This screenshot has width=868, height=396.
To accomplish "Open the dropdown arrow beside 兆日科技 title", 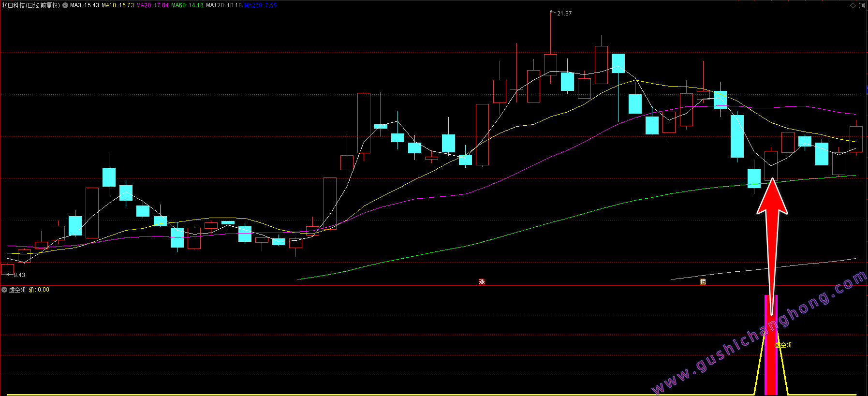I will tap(65, 5).
